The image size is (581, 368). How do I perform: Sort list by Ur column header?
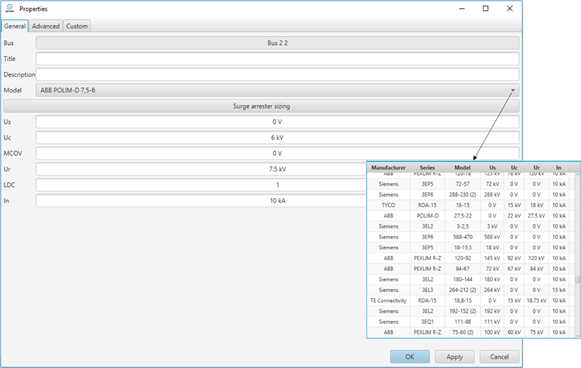tap(536, 168)
